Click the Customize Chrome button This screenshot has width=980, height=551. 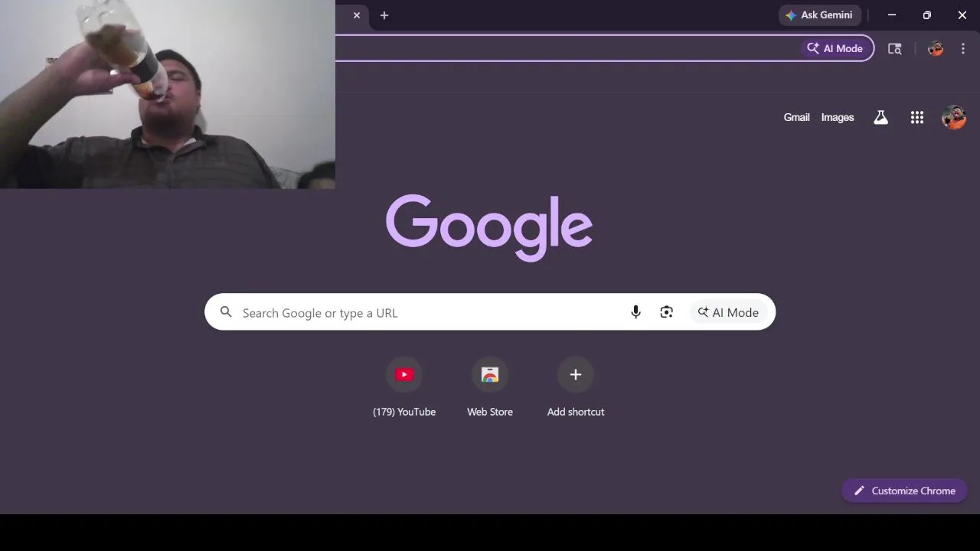pyautogui.click(x=904, y=491)
